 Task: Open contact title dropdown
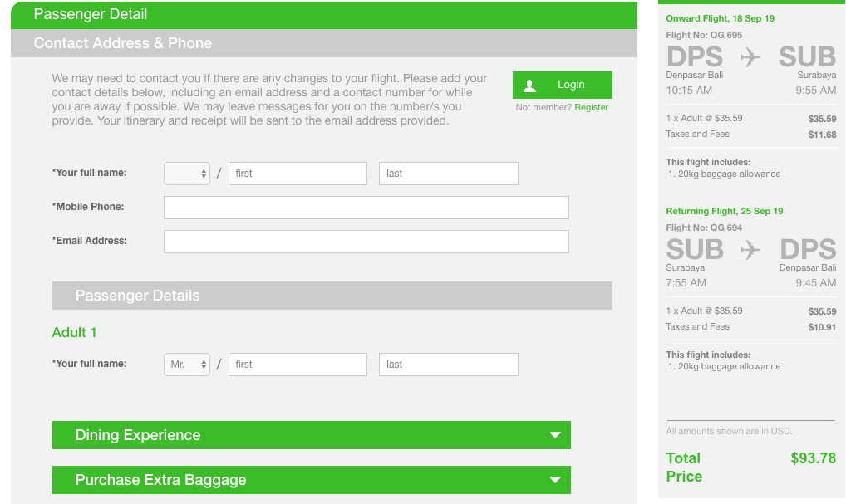pyautogui.click(x=187, y=174)
